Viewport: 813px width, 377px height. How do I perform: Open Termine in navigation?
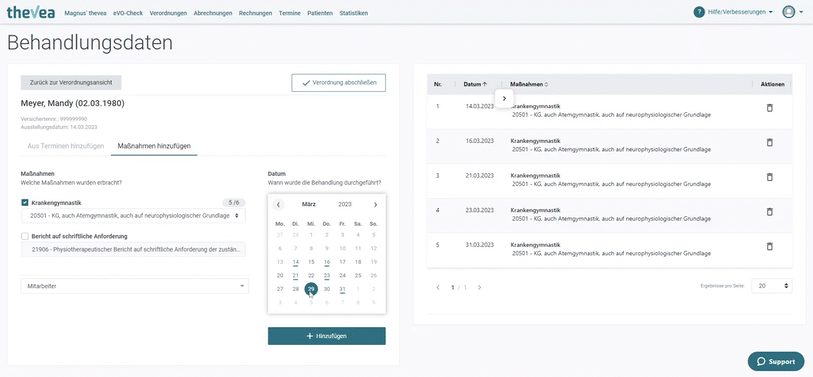(x=289, y=13)
